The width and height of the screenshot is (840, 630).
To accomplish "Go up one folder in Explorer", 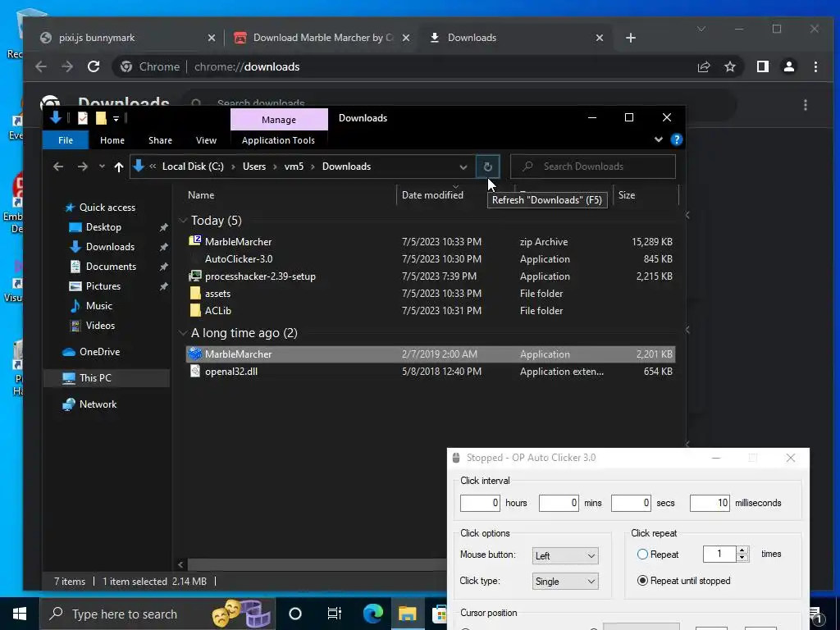I will [118, 167].
